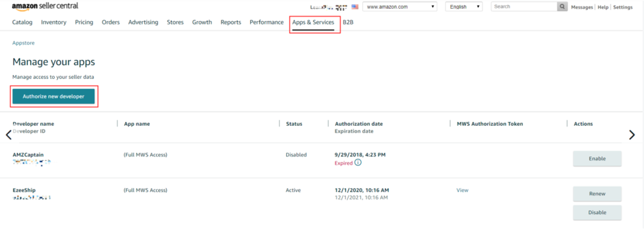The image size is (644, 229).
Task: Click the Disabled status text
Action: click(x=296, y=155)
